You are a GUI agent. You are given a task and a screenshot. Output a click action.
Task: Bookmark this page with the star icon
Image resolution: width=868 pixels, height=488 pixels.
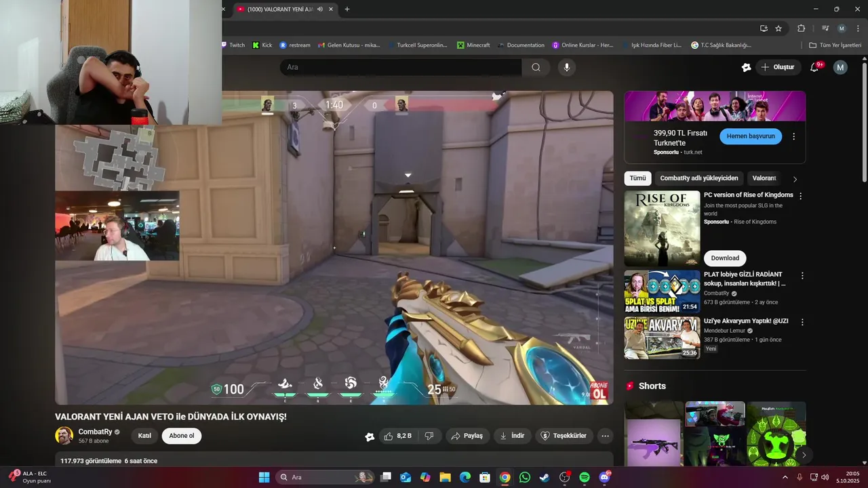pyautogui.click(x=778, y=28)
